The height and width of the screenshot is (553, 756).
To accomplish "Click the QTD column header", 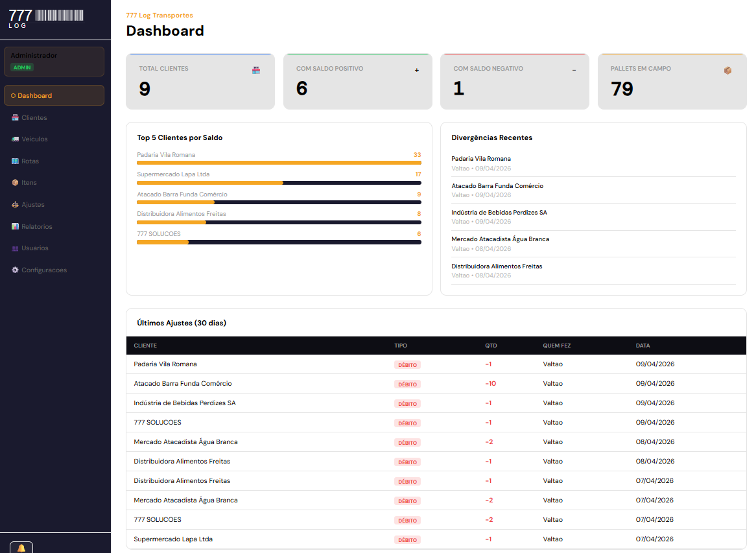I will tap(491, 346).
